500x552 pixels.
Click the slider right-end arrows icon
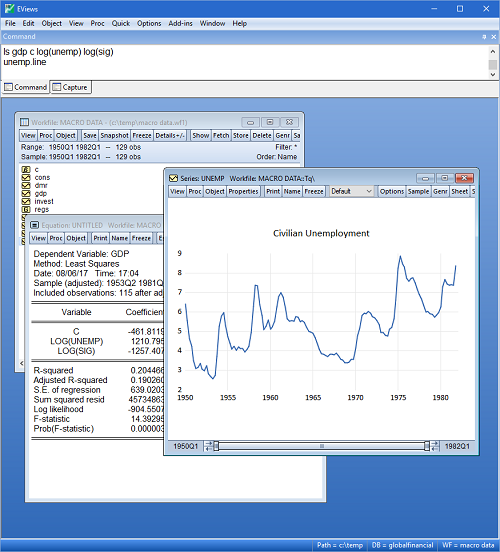[x=435, y=446]
